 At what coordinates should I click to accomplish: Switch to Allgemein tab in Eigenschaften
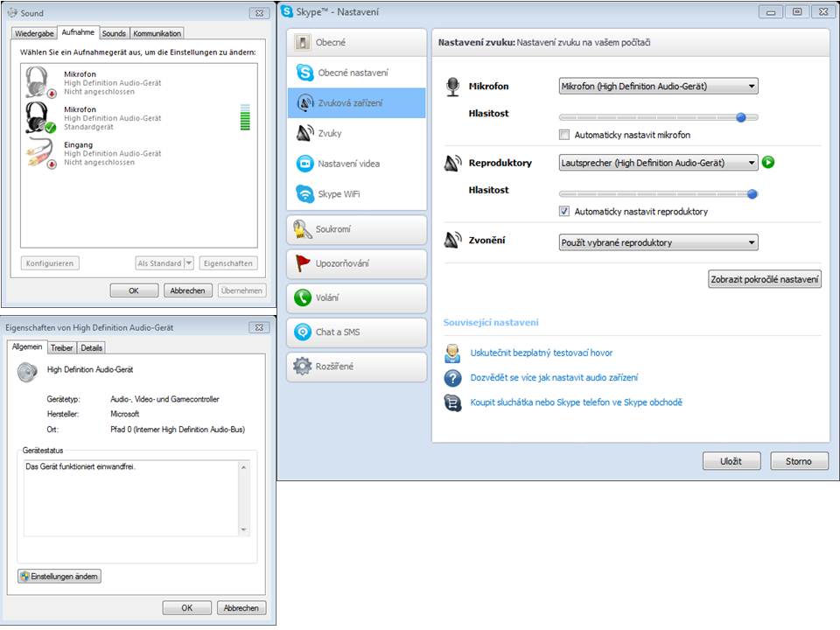[x=27, y=346]
